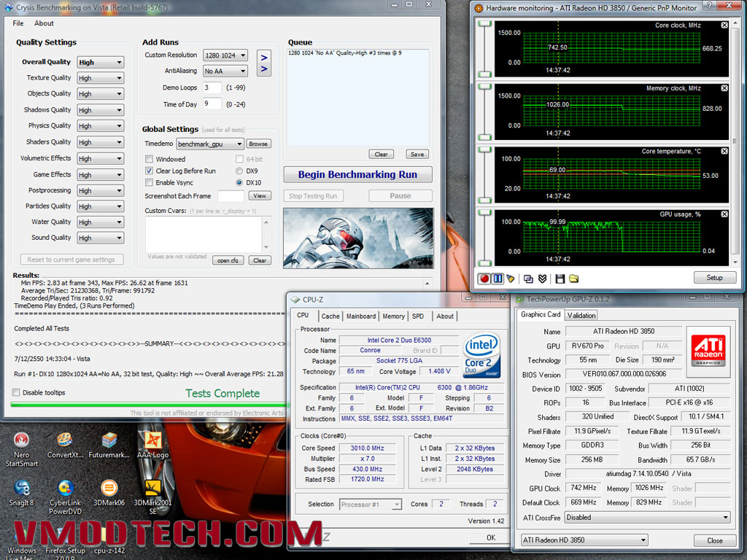747x560 pixels.
Task: Click the Close button in GPU-Z
Action: pos(715,540)
